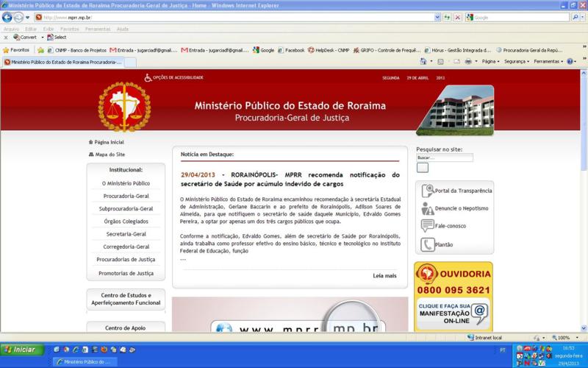Click the vertical scrollbar down arrow
Screen dimensions: 588x368
click(x=584, y=328)
